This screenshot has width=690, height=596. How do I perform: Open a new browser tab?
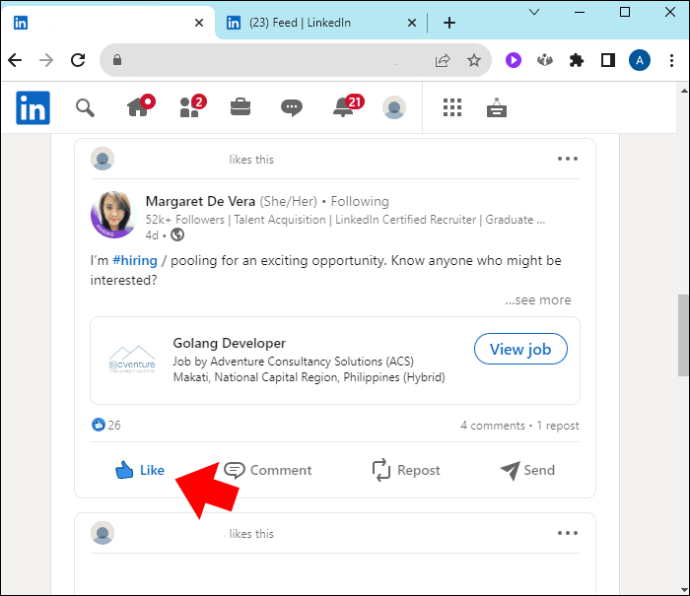point(449,22)
